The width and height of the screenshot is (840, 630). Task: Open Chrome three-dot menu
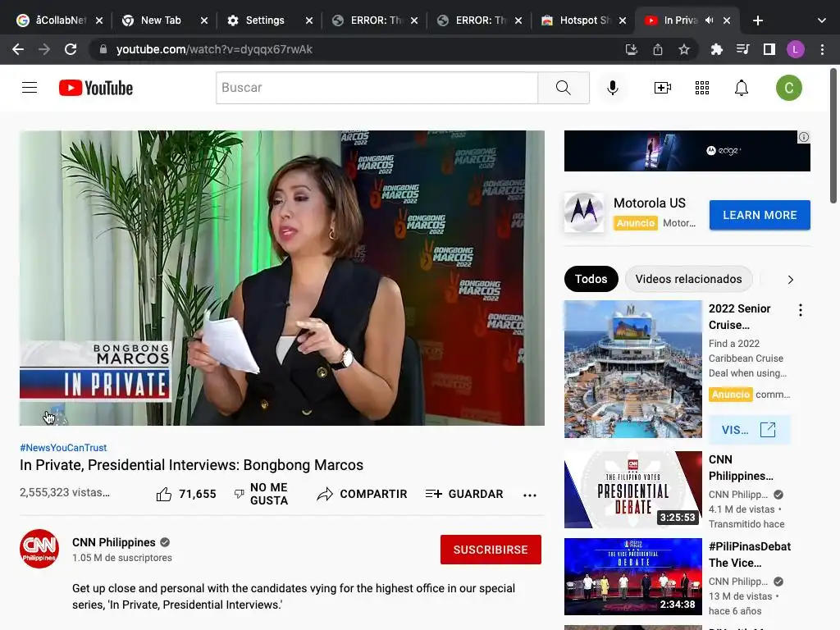(822, 49)
